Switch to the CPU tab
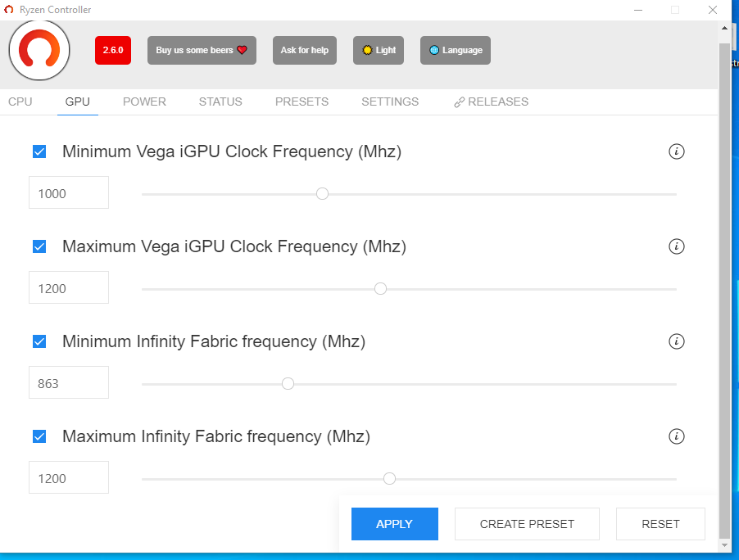739x560 pixels. 20,102
